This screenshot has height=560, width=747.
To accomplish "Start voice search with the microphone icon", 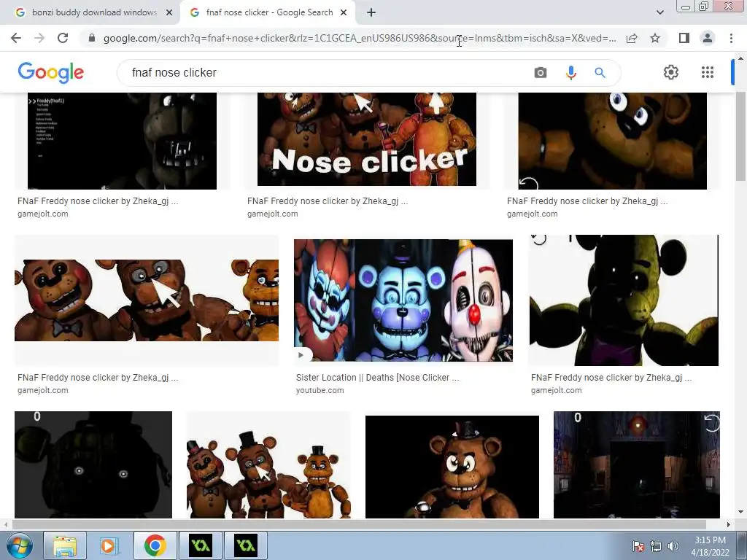I will tap(570, 72).
